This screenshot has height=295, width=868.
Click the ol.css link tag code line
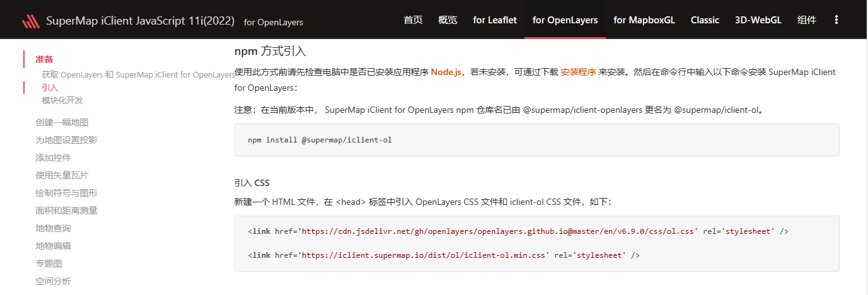[518, 231]
